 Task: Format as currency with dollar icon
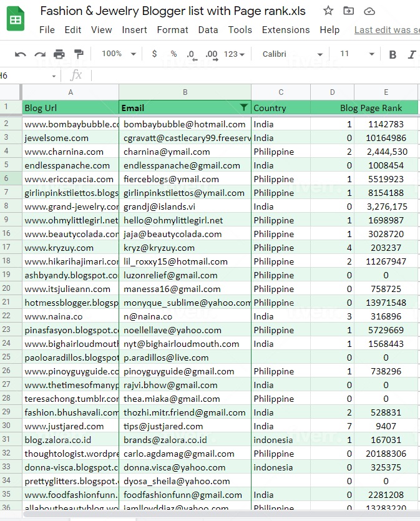(x=154, y=54)
